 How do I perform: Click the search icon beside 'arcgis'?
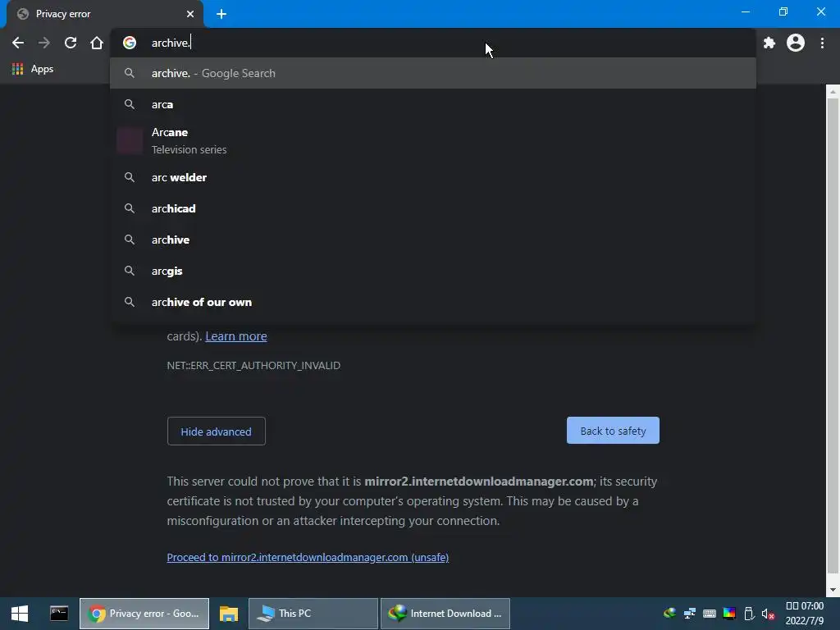click(x=130, y=271)
